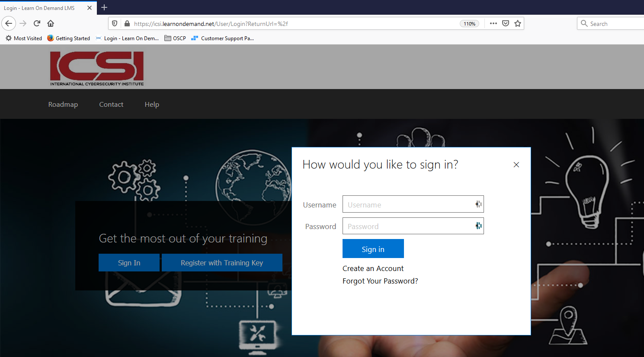Click Forgot Your Password? link

pos(380,281)
